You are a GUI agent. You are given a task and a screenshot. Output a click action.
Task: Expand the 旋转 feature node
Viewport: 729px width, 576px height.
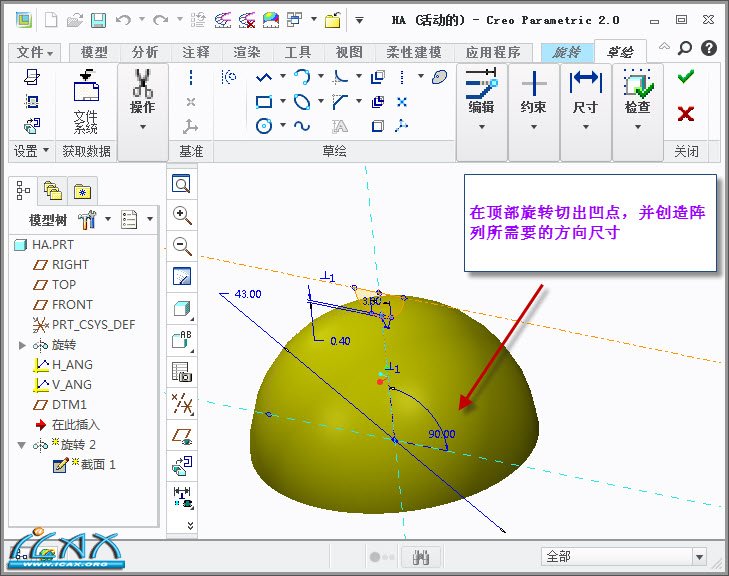click(23, 345)
